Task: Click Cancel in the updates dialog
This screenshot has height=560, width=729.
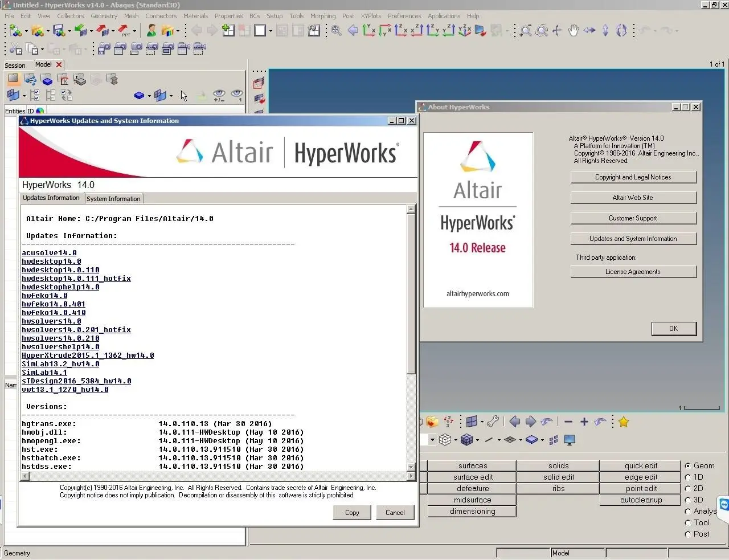Action: point(395,513)
